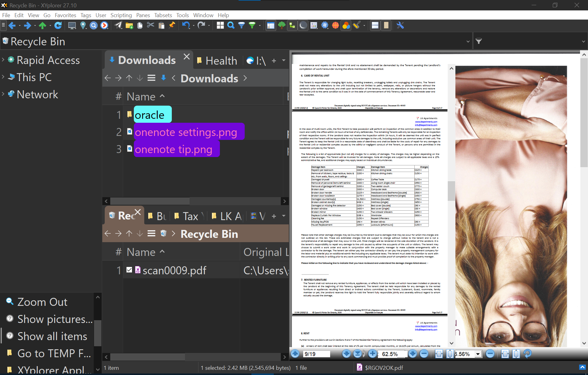This screenshot has width=588, height=375.
Task: Click the Downloads breadcrumb segment
Action: click(x=209, y=78)
